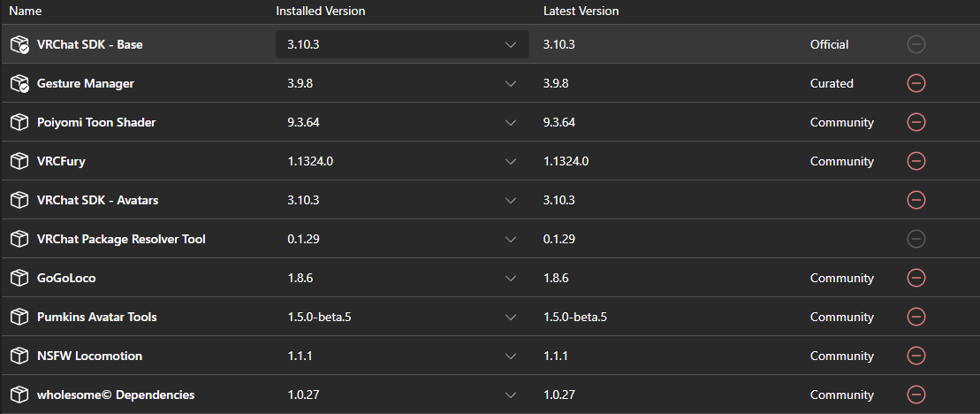Expand Gesture Manager version dropdown
The width and height of the screenshot is (980, 414).
(x=402, y=83)
